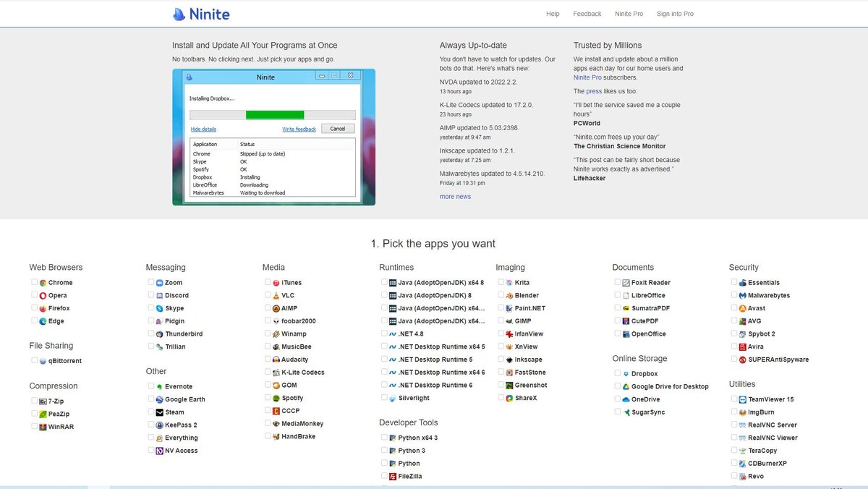Click the GIMP icon
The image size is (868, 489).
[509, 321]
